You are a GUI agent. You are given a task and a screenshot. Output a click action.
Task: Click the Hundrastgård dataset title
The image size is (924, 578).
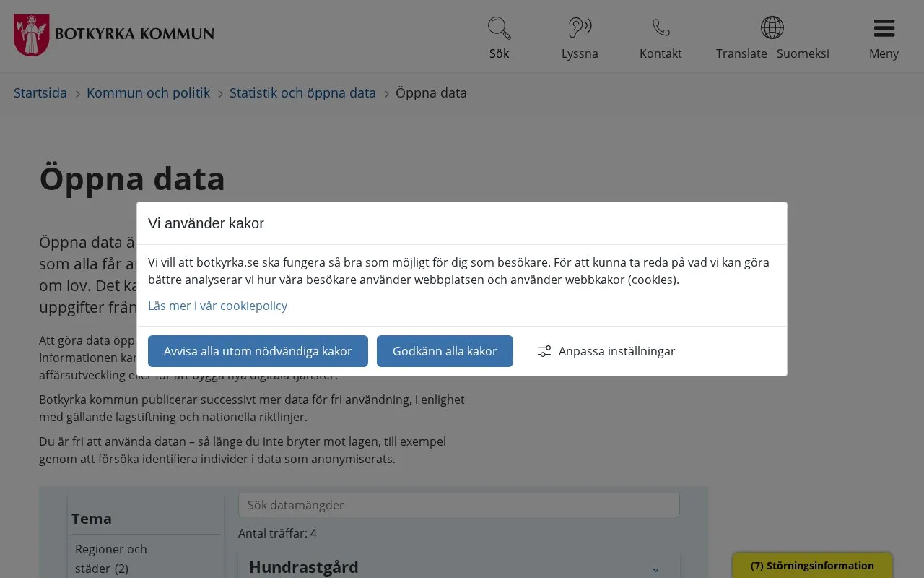[304, 567]
